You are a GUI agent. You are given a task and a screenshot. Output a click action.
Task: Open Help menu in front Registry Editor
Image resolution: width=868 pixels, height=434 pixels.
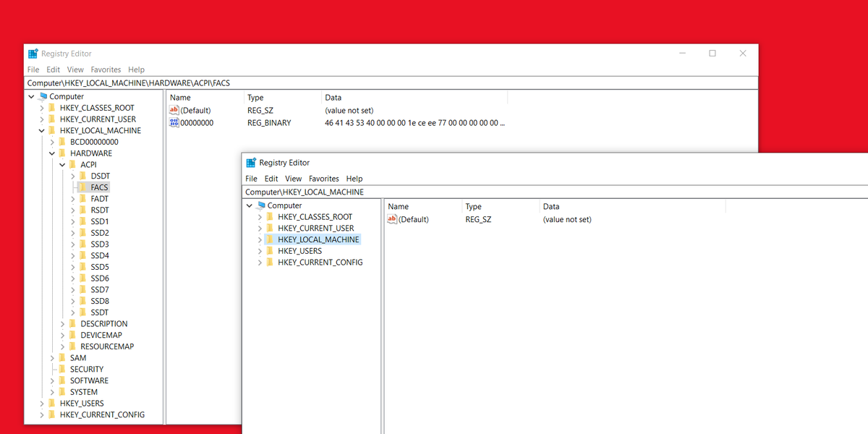pos(354,179)
